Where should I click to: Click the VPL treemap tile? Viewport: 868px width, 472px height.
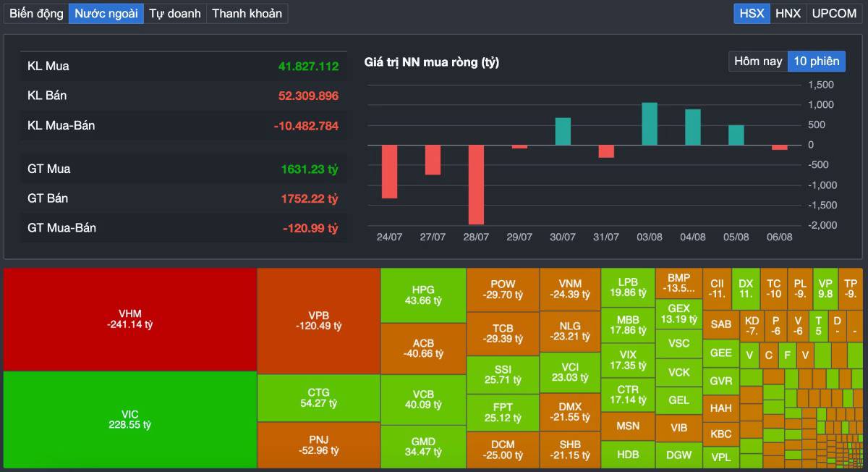[x=721, y=458]
